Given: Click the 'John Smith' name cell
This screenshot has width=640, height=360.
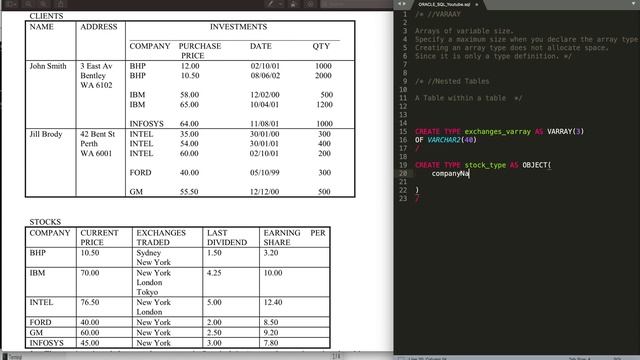Looking at the screenshot, I should click(x=48, y=66).
